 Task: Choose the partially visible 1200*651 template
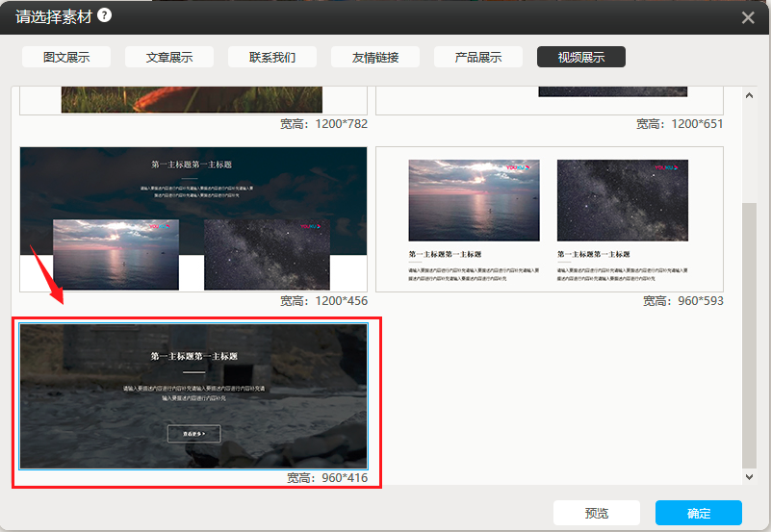[x=549, y=100]
